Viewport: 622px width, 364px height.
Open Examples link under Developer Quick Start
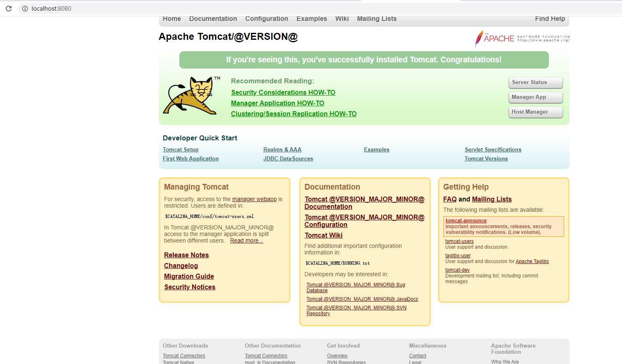(376, 150)
